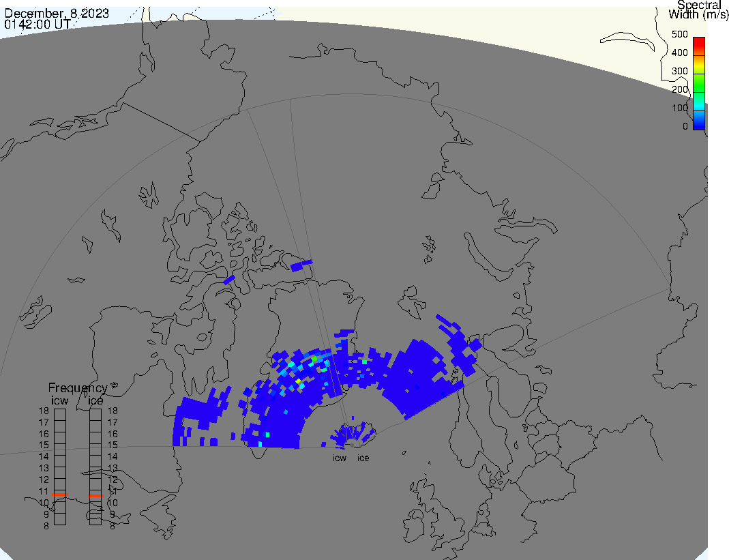The width and height of the screenshot is (729, 560).
Task: Click the top 18 MHz cell of icw column
Action: (x=60, y=411)
